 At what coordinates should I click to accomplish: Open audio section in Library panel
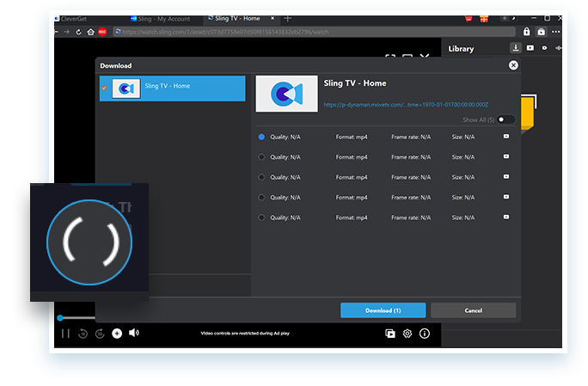559,48
